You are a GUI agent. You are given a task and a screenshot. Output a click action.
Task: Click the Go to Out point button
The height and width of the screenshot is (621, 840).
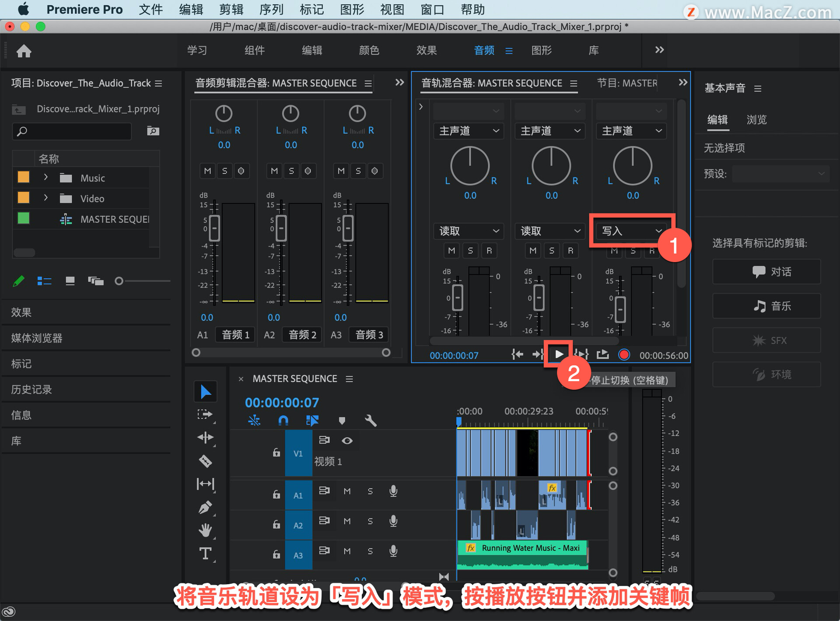point(537,354)
